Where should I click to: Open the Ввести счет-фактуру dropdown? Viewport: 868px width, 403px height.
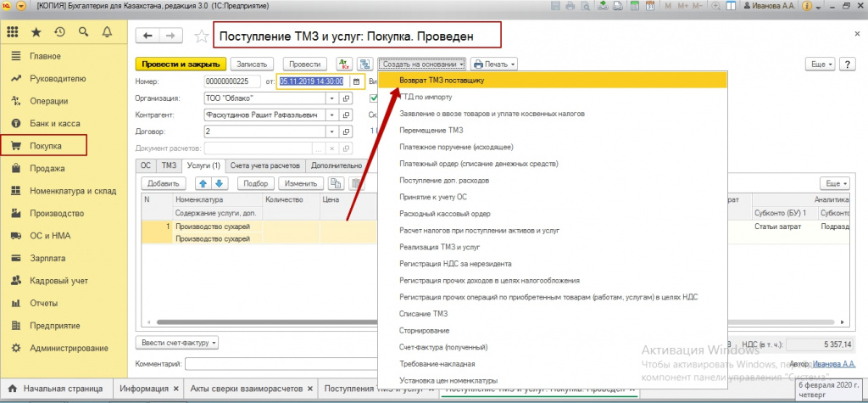point(177,343)
